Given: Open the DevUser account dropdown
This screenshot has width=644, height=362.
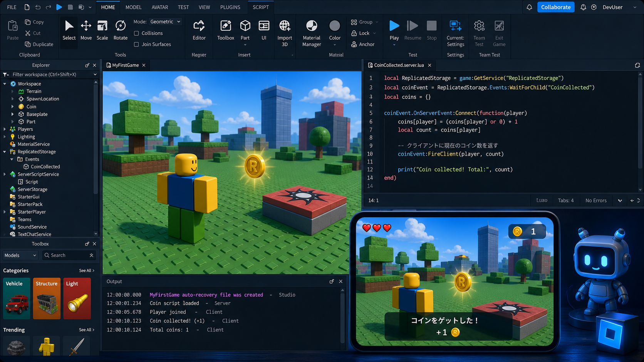Looking at the screenshot, I should [635, 7].
